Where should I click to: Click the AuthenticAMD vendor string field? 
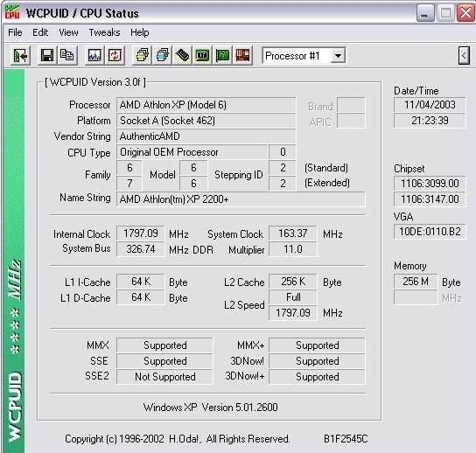tap(206, 136)
